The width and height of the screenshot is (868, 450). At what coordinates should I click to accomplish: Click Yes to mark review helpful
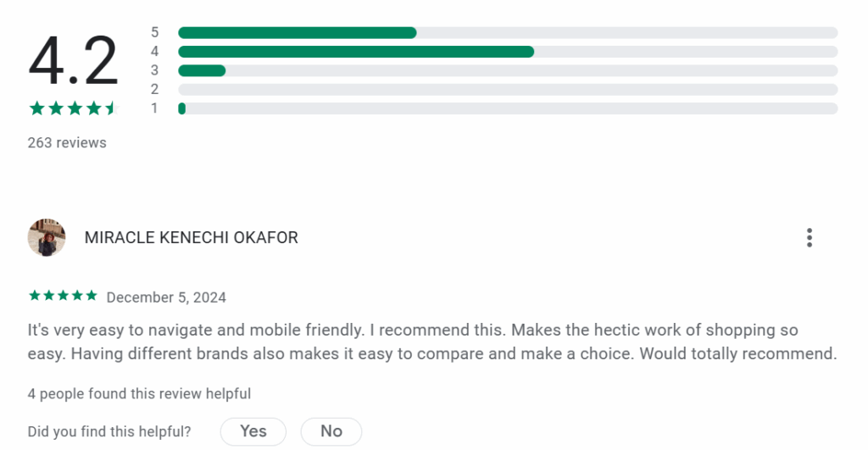click(253, 431)
